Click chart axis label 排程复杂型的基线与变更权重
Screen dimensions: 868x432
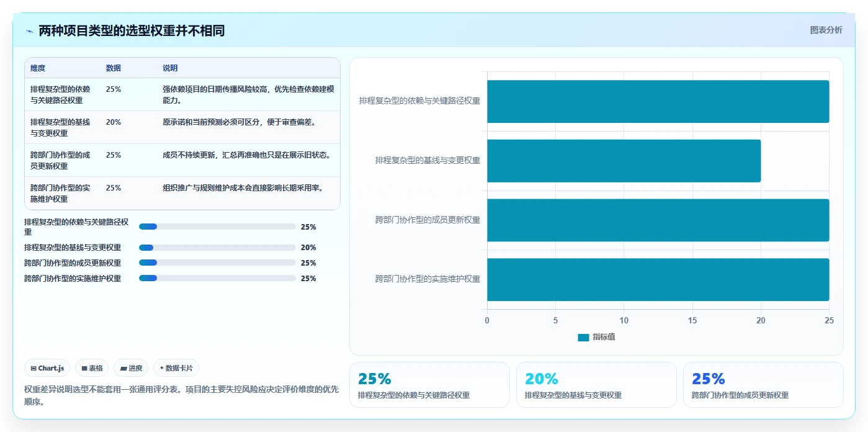pos(427,161)
